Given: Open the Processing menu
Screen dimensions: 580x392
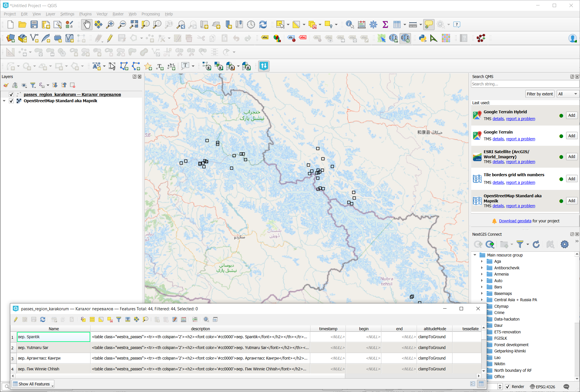Looking at the screenshot, I should coord(151,14).
